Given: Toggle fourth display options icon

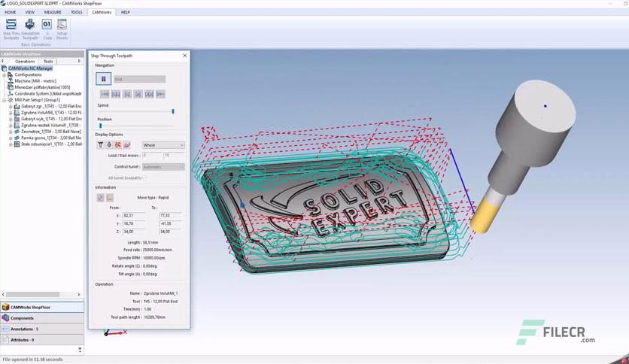Looking at the screenshot, I should [x=126, y=145].
